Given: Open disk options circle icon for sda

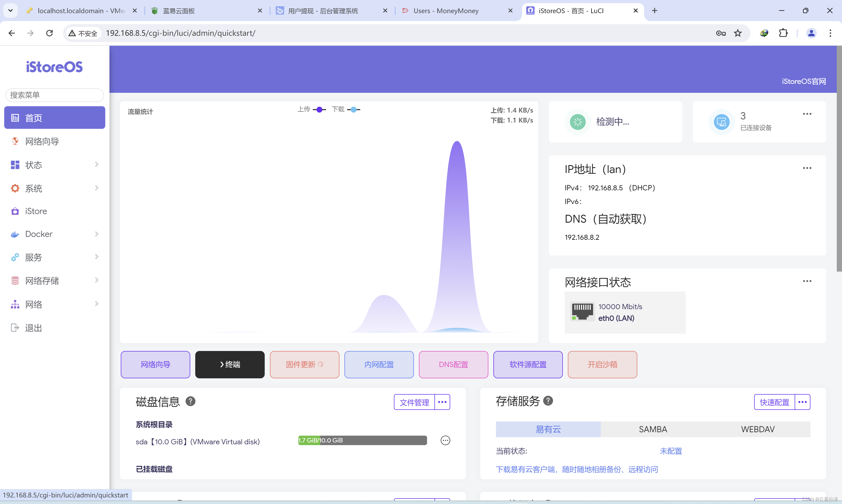Looking at the screenshot, I should [445, 440].
